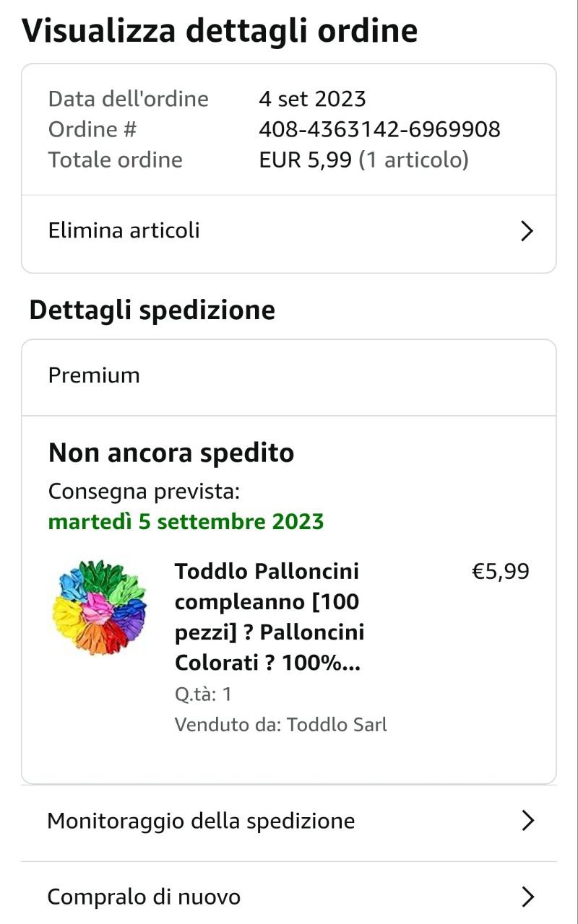Screen dimensions: 578x924
Task: Click the chevron beside Compralo di nuovo
Action: 527,897
